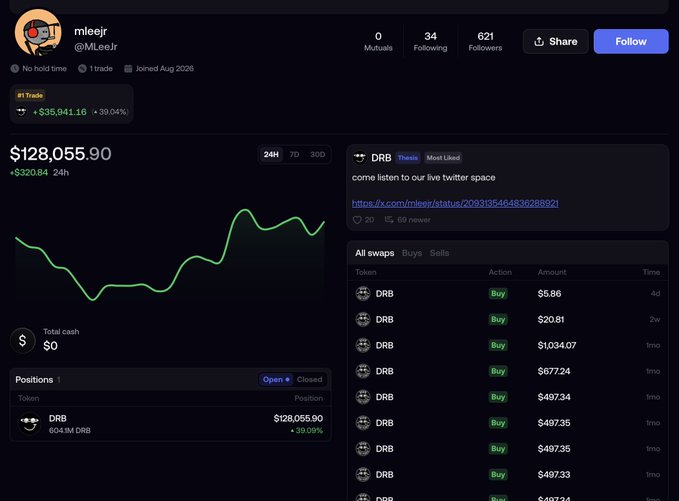Open the #1 Trade badge
The height and width of the screenshot is (501, 679).
(x=30, y=95)
